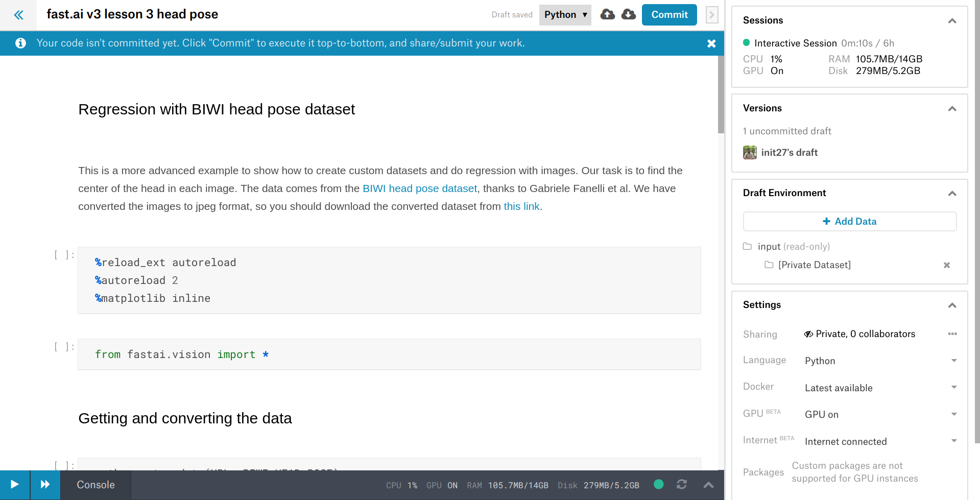Screen dimensions: 980x500
Task: Open the Console tab
Action: tap(95, 485)
